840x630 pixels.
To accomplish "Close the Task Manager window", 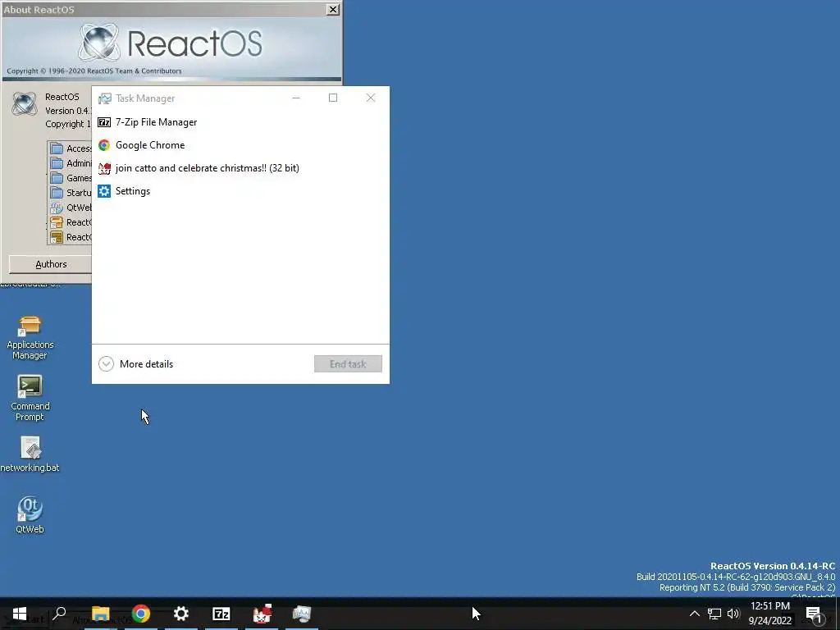I will (371, 98).
